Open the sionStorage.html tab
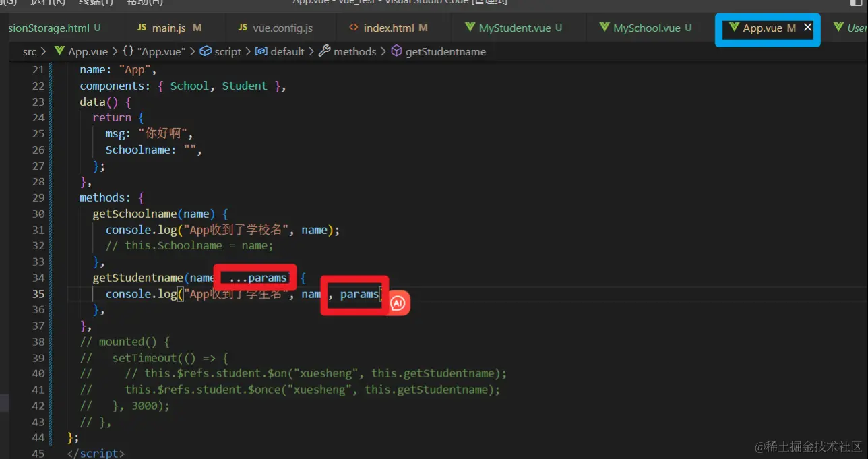Image resolution: width=868 pixels, height=459 pixels. tap(54, 28)
